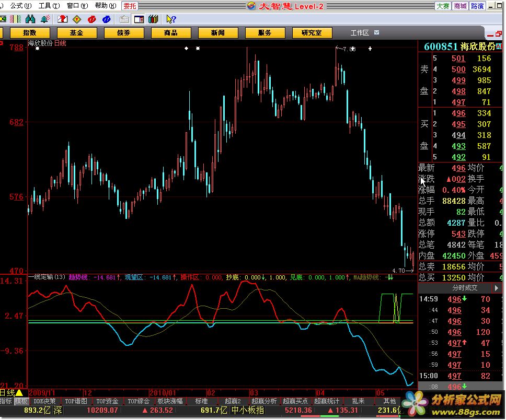Select the 服务 category button
Image resolution: width=506 pixels, height=420 pixels.
(x=265, y=33)
